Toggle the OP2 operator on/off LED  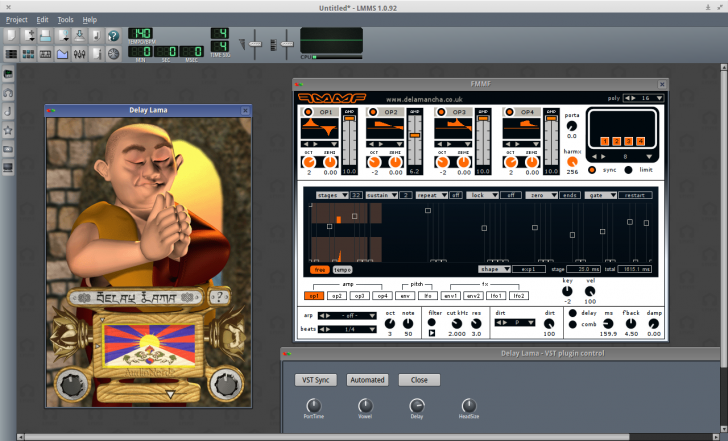pos(373,112)
